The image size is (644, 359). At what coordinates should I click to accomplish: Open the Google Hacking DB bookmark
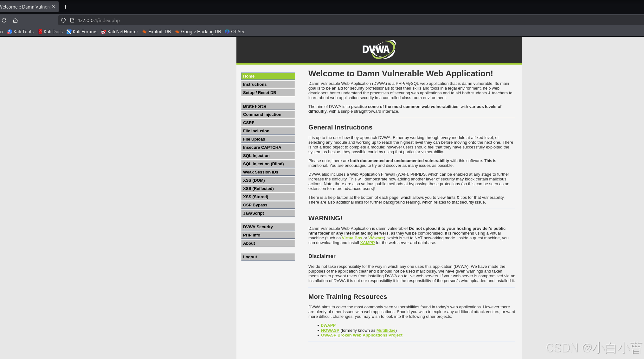click(x=198, y=32)
